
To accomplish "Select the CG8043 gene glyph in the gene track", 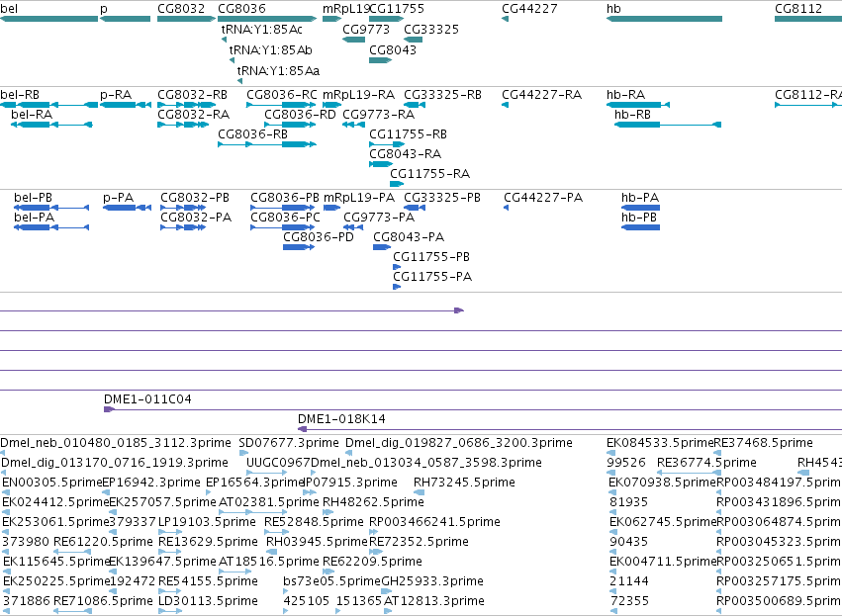I will tap(381, 60).
